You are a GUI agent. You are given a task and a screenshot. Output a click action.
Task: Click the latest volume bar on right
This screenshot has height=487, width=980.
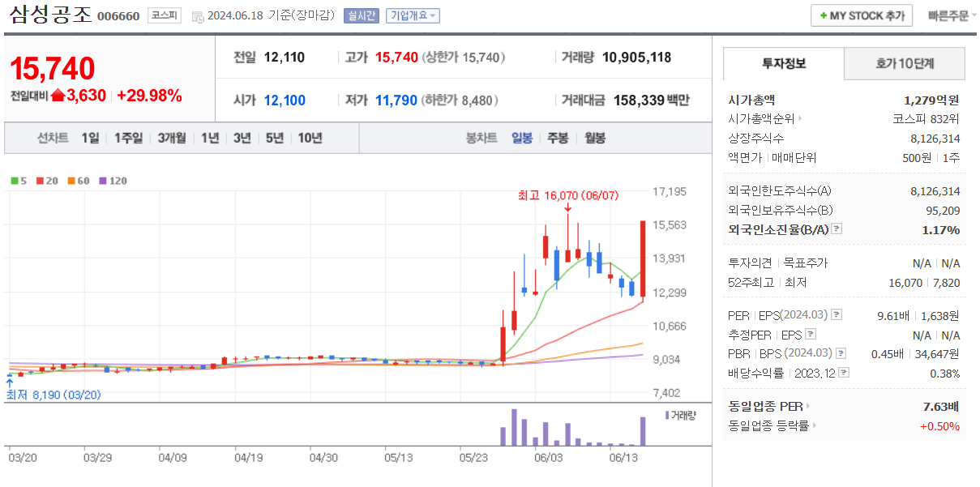coord(643,431)
